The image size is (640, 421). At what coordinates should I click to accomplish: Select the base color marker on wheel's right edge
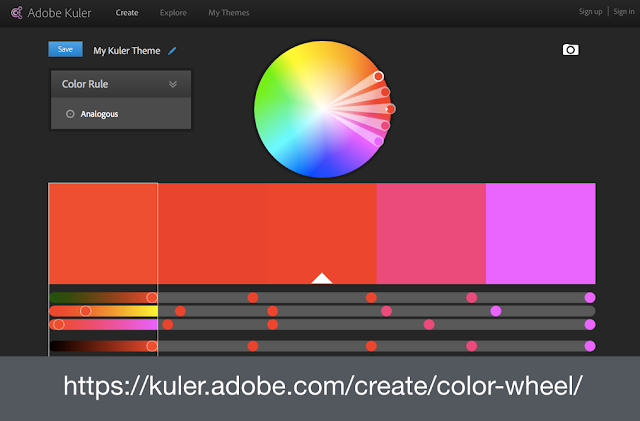pos(391,109)
